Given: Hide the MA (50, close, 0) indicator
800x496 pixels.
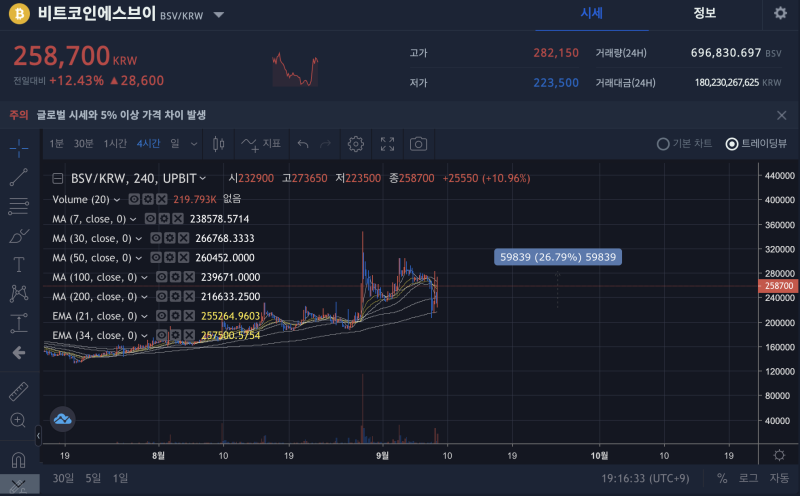Looking at the screenshot, I should pyautogui.click(x=156, y=258).
